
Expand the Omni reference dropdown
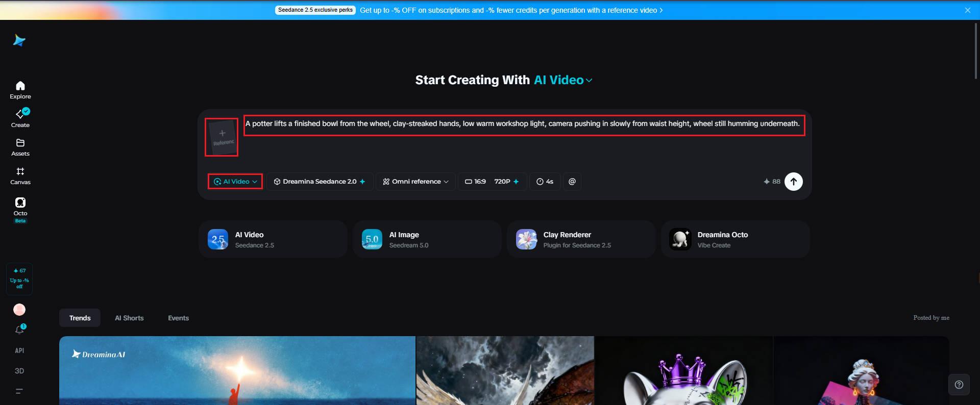tap(415, 182)
